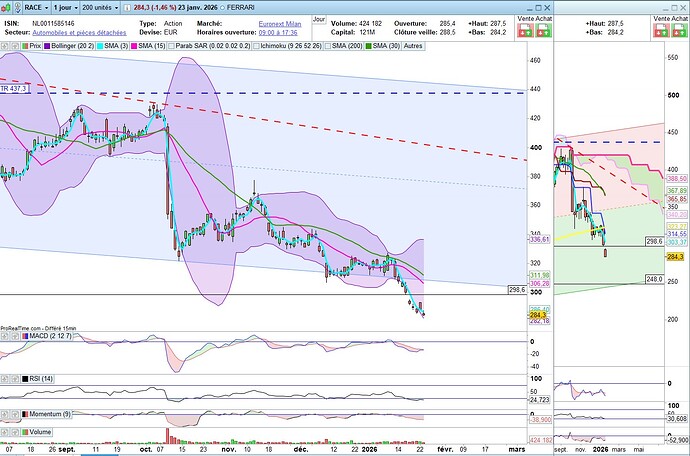Click the 306,28 price label
The width and height of the screenshot is (690, 456).
pos(540,283)
